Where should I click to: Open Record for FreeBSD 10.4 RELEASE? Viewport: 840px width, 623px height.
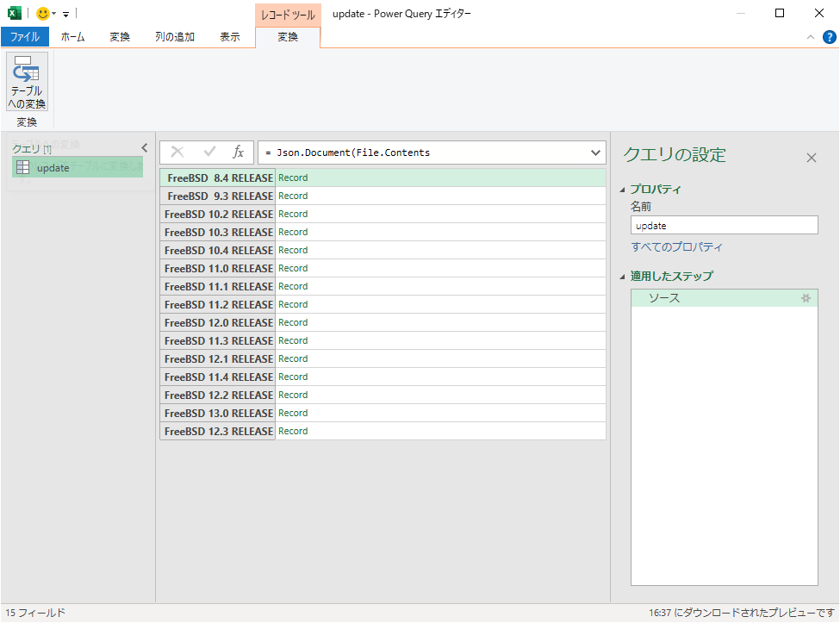tap(293, 250)
